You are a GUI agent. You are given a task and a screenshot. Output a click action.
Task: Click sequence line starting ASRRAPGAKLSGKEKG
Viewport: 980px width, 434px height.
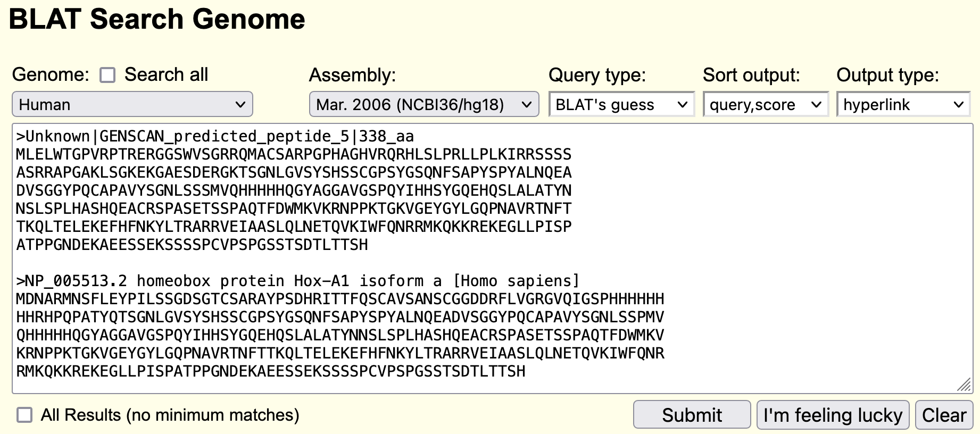coord(294,173)
